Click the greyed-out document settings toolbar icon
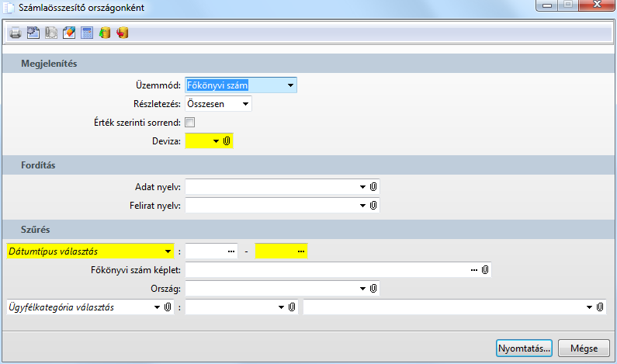 [x=51, y=33]
